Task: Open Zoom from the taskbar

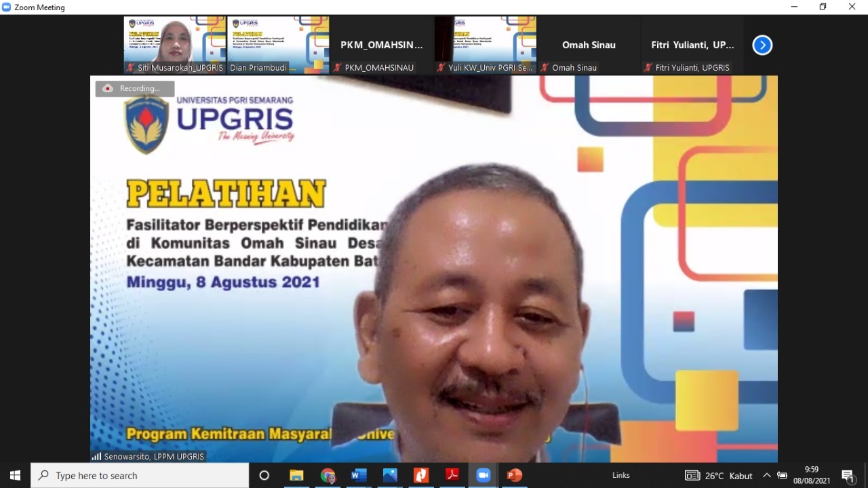Action: click(483, 475)
